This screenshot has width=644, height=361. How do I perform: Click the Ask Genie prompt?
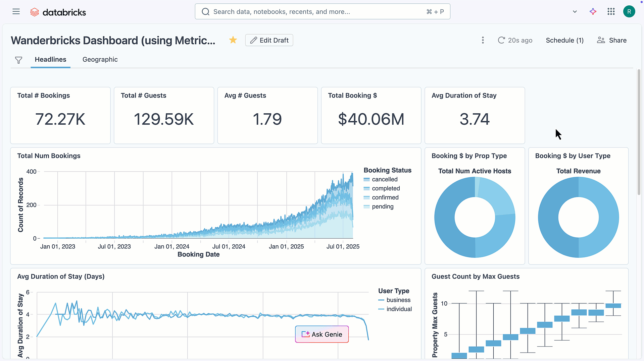[x=321, y=334]
